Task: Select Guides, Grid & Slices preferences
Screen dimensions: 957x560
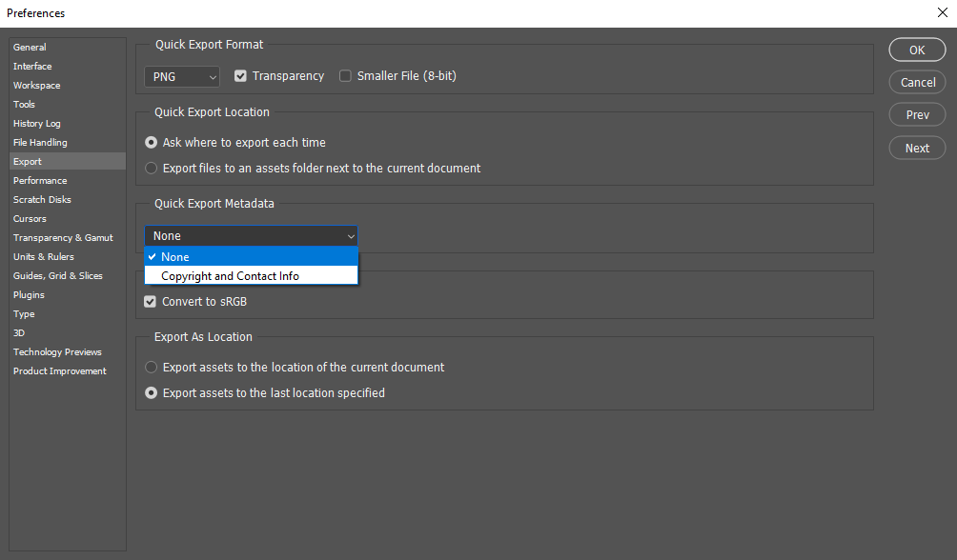Action: (x=57, y=275)
